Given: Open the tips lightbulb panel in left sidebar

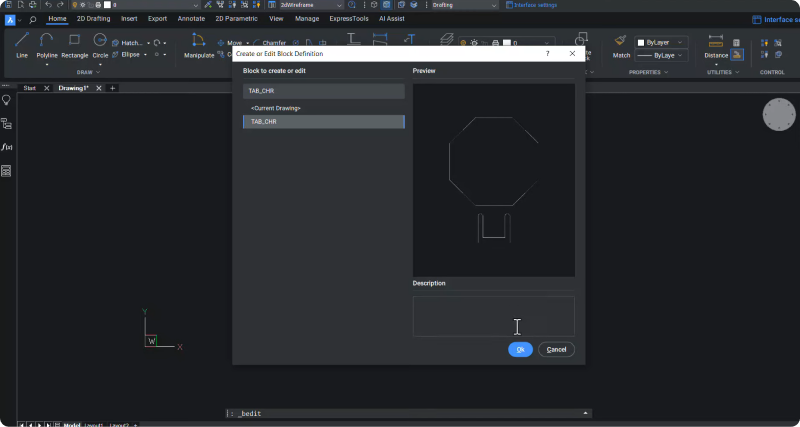Looking at the screenshot, I should [6, 99].
